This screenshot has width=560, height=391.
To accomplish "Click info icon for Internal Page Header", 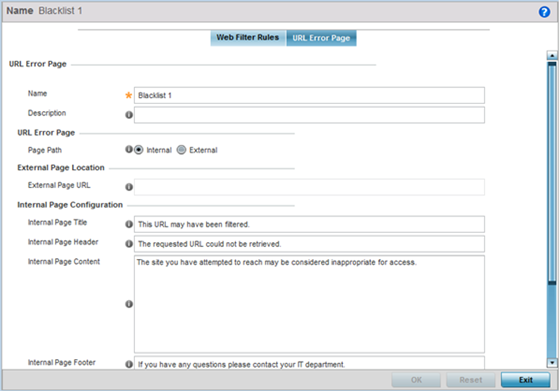I will coord(129,244).
